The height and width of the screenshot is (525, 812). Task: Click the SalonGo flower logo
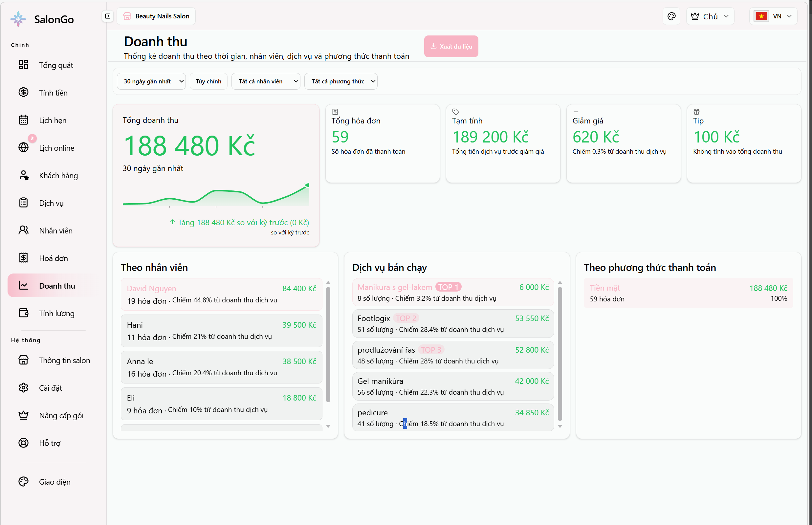[18, 19]
